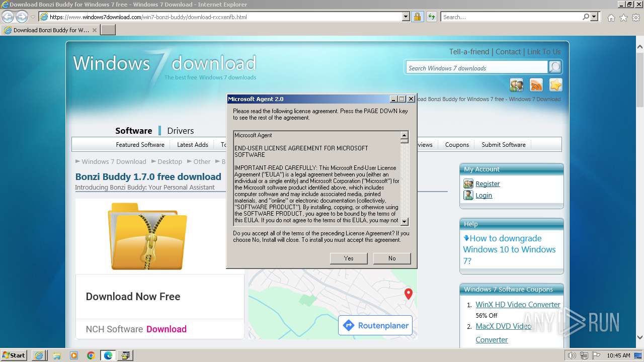The height and width of the screenshot is (362, 644).
Task: Open the Featured Software menu item
Action: 140,144
